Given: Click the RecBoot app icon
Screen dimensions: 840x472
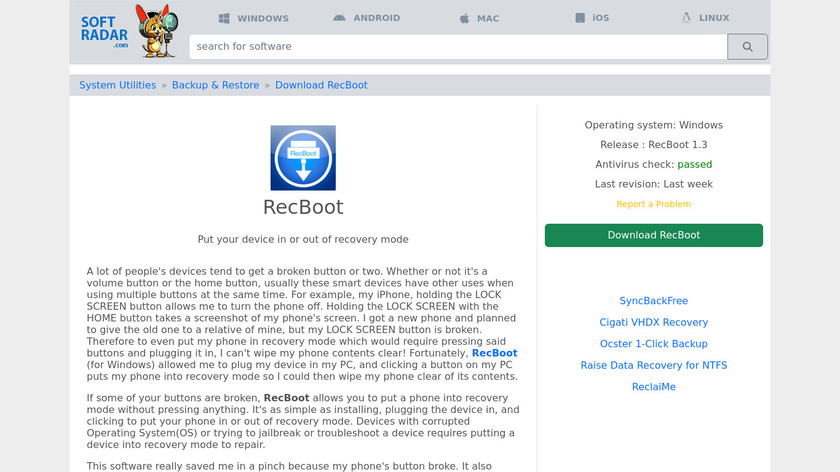Looking at the screenshot, I should [x=303, y=158].
